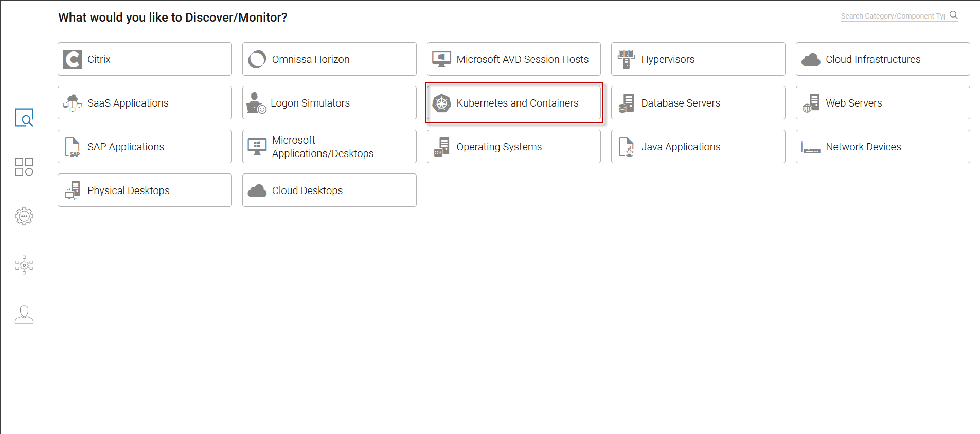980x434 pixels.
Task: Open the dashboard tiles sidebar icon
Action: tap(24, 167)
